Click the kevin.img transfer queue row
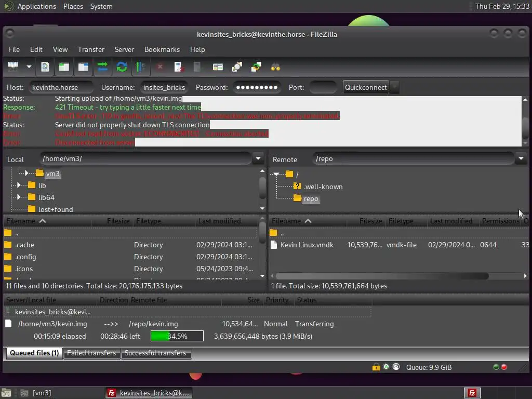This screenshot has height=399, width=532. tap(187, 324)
